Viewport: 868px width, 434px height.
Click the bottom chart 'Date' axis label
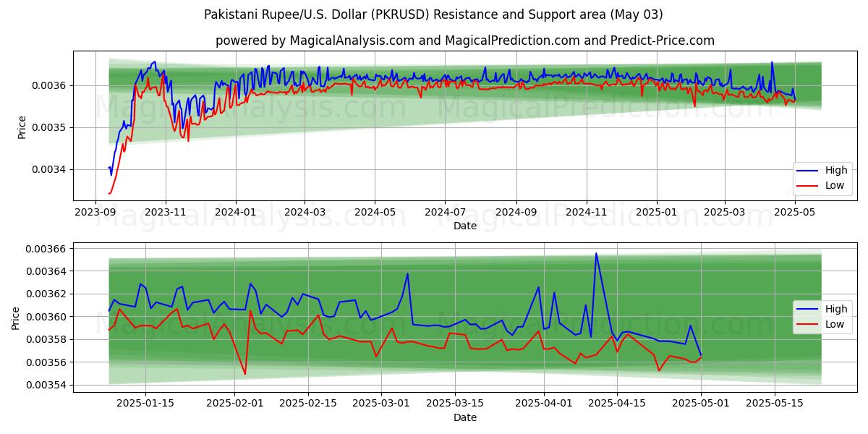coord(465,417)
